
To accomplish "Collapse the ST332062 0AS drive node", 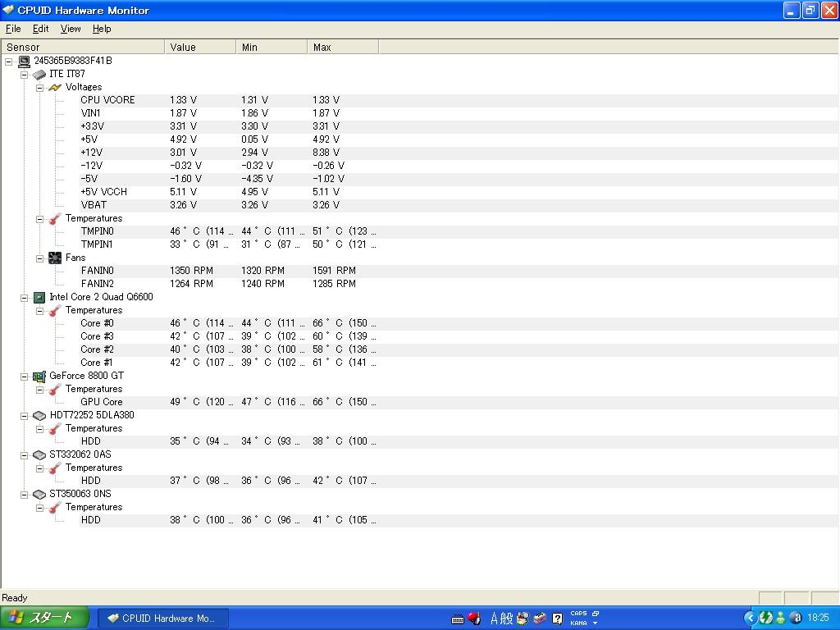I will 24,454.
